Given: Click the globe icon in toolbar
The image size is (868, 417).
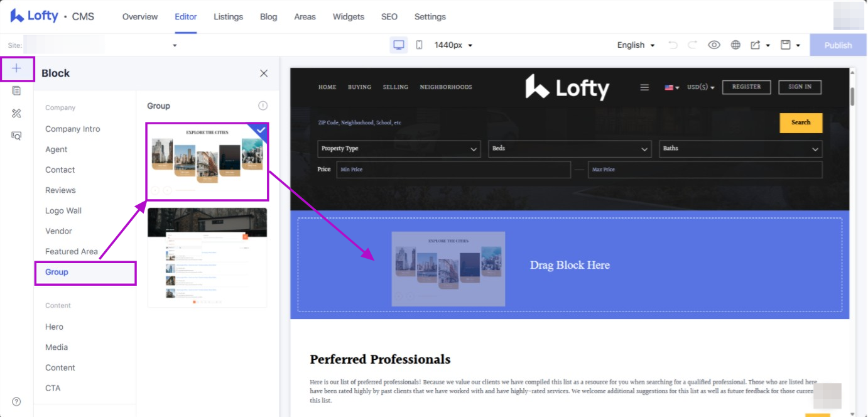Looking at the screenshot, I should pyautogui.click(x=735, y=45).
